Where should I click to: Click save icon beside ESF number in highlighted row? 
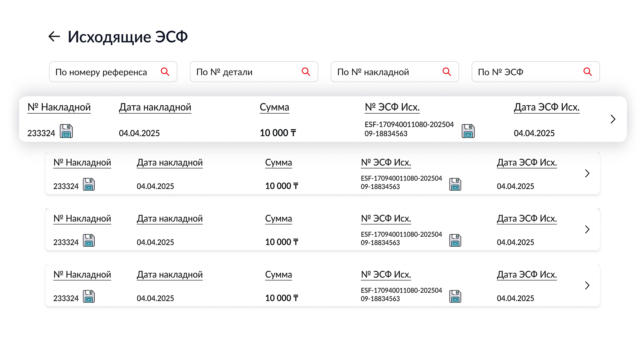coord(468,131)
